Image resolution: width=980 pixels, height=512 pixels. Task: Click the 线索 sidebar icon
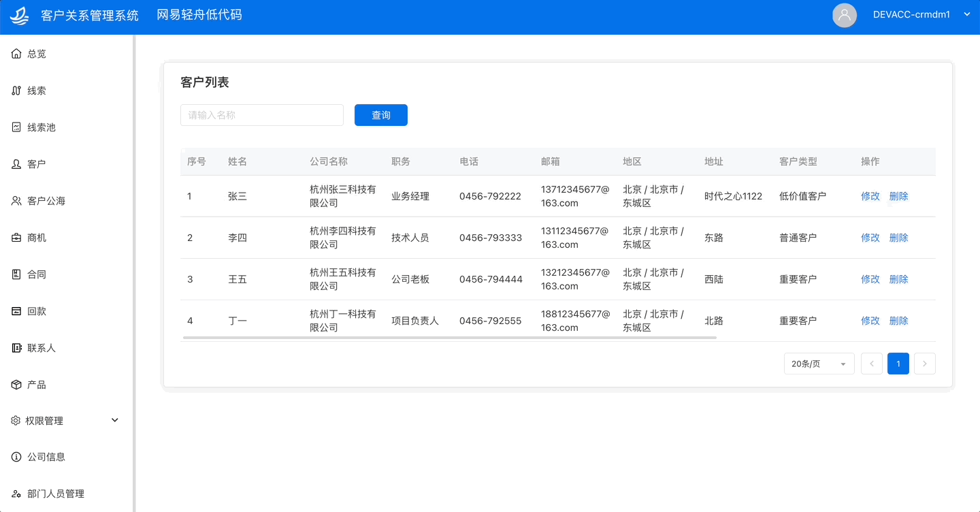[x=16, y=91]
